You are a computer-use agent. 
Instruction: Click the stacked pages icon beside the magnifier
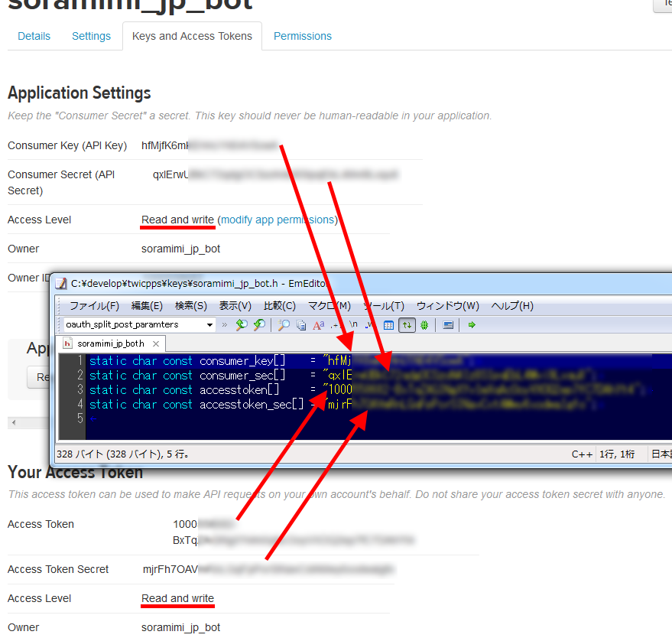[301, 325]
